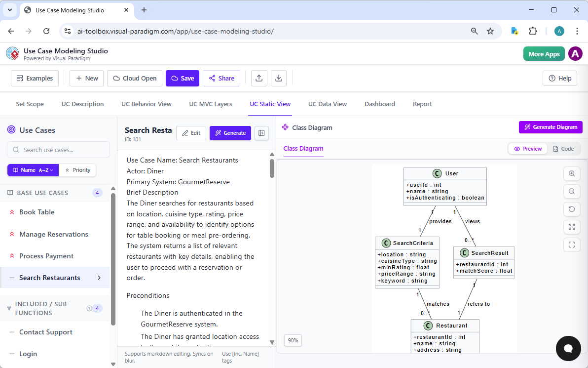Reset the diagram rotation view
Image resolution: width=588 pixels, height=368 pixels.
[571, 209]
